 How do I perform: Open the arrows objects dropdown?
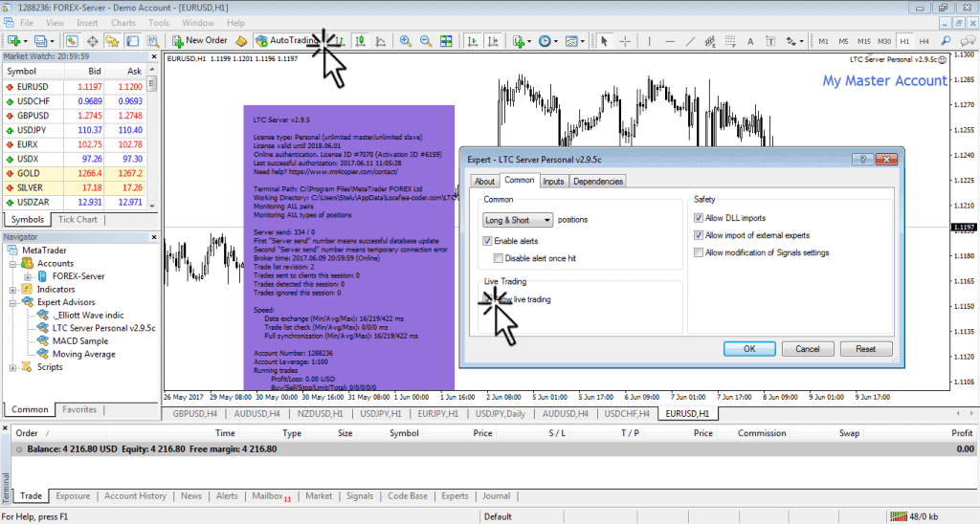point(801,41)
